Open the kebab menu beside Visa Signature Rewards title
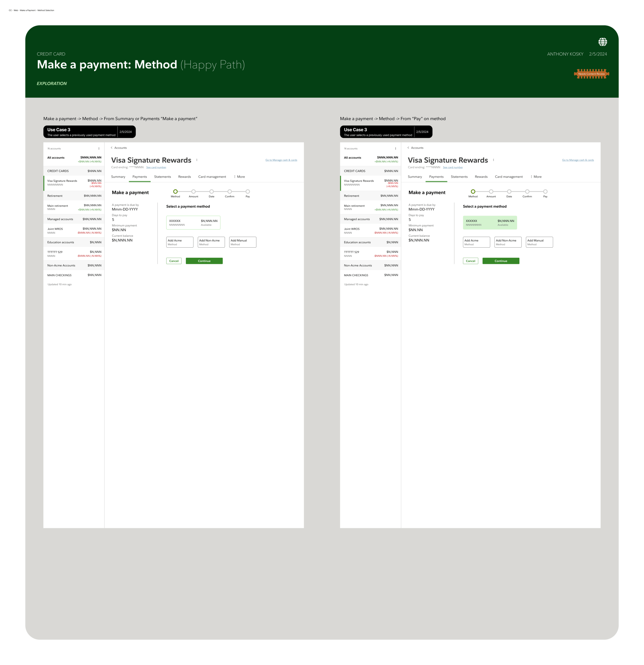The width and height of the screenshot is (644, 665). pos(197,160)
